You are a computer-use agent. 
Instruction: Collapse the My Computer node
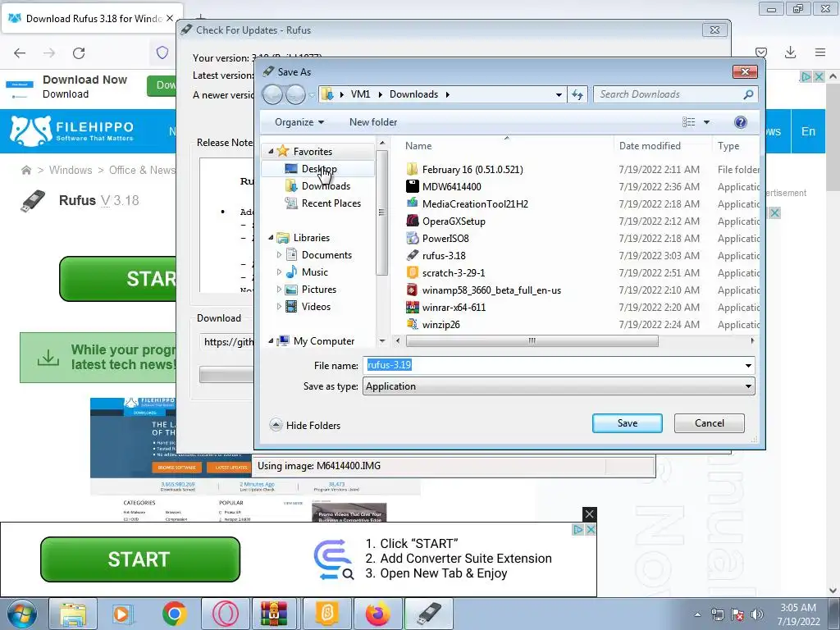click(271, 340)
